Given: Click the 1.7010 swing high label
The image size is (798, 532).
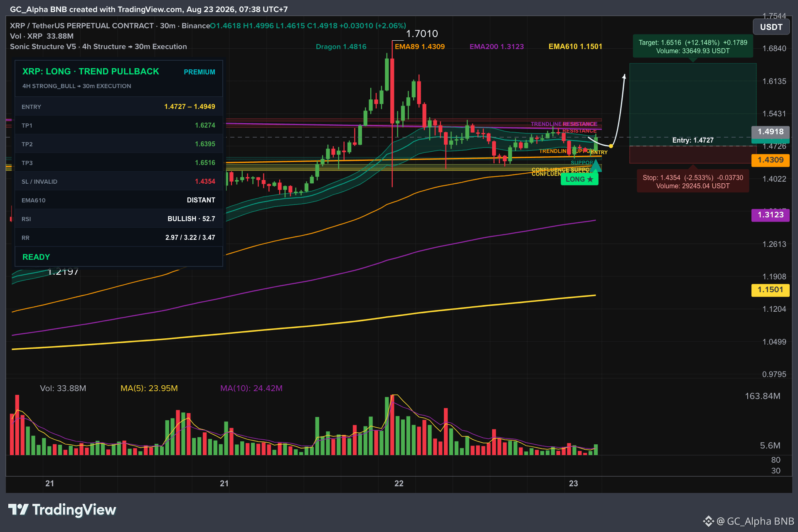Looking at the screenshot, I should coord(422,34).
